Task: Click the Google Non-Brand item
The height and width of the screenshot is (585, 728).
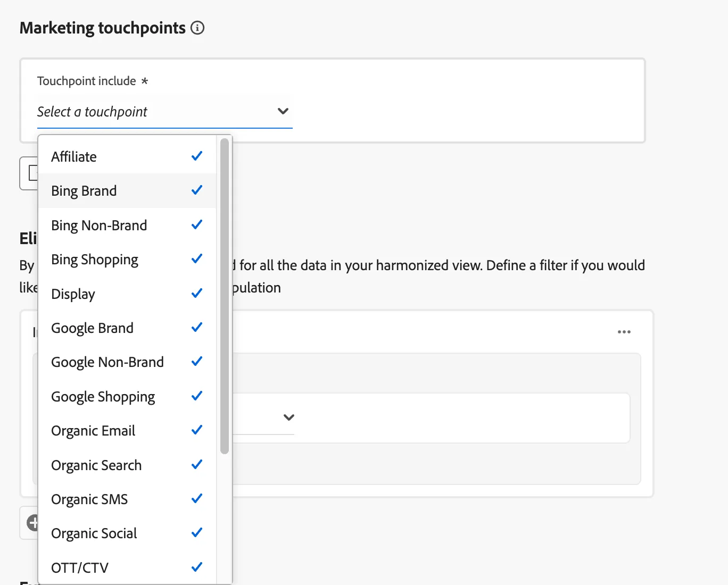Action: point(127,362)
